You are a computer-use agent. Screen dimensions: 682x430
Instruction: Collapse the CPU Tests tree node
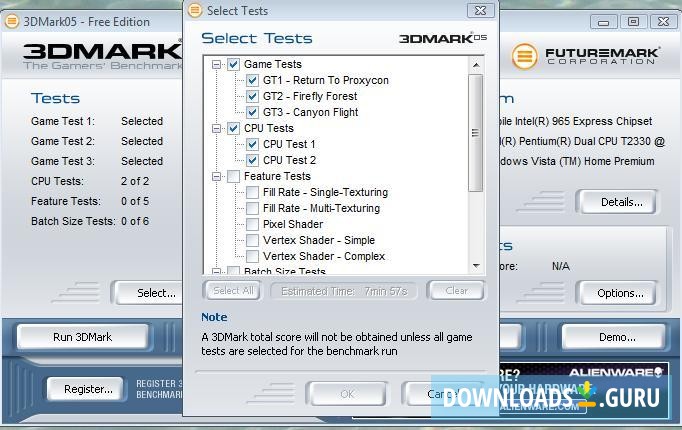click(216, 129)
